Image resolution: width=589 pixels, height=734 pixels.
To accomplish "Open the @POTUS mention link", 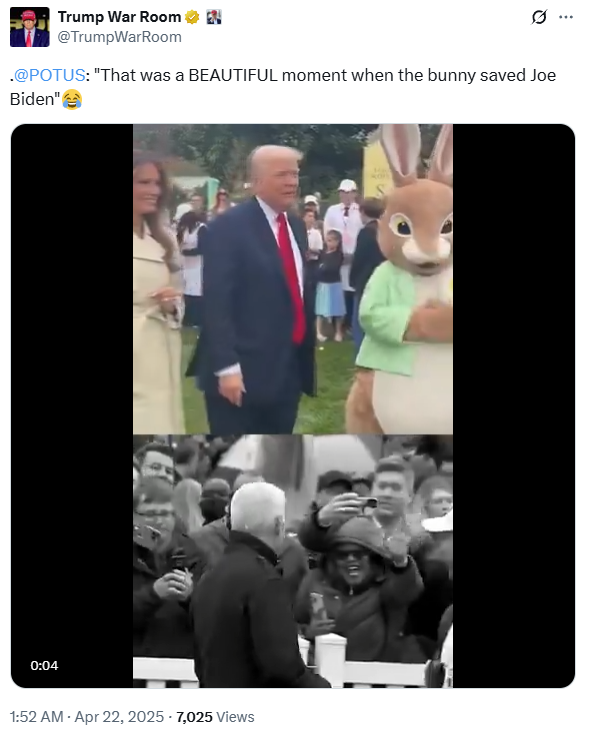I will tap(49, 75).
